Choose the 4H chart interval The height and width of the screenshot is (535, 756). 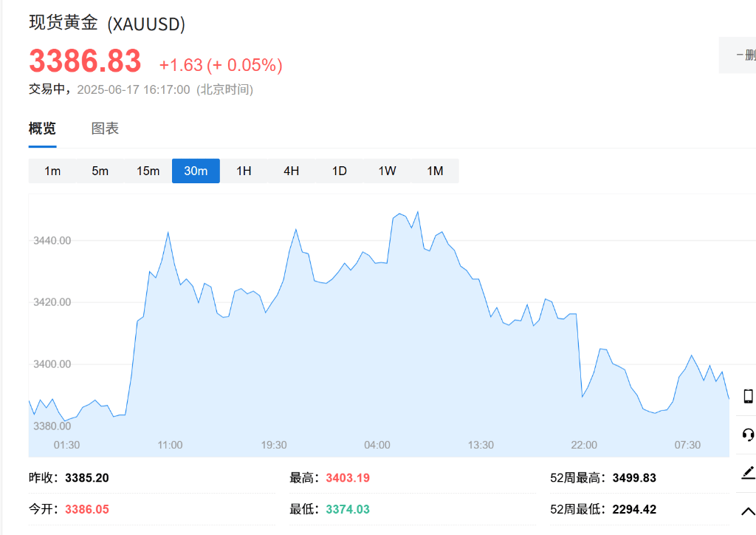coord(291,171)
